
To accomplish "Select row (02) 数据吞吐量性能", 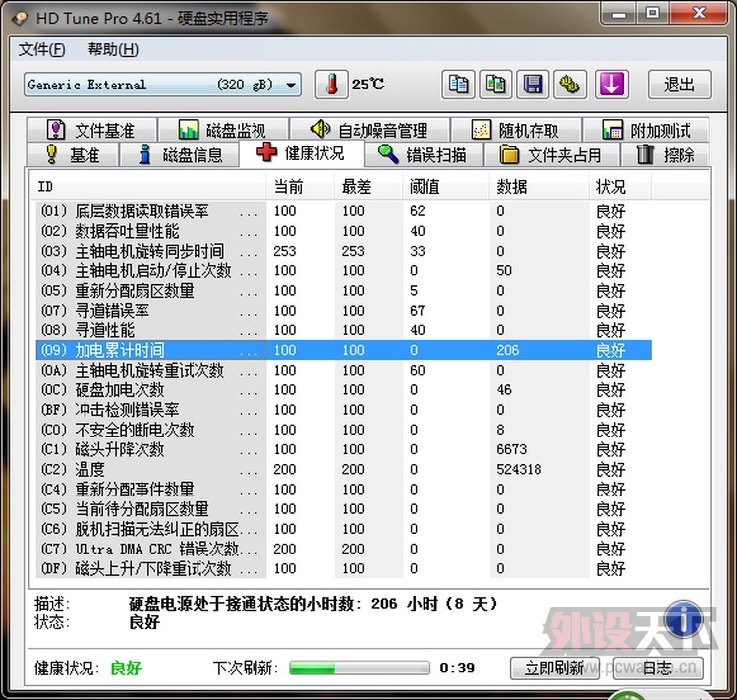I will point(344,231).
